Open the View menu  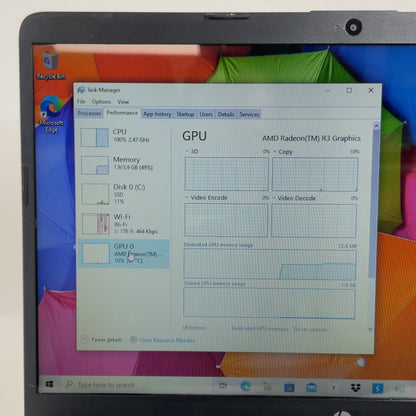click(123, 102)
